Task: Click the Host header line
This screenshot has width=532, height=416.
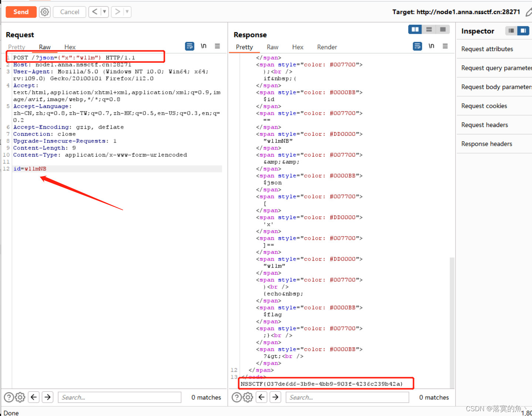Action: (72, 65)
